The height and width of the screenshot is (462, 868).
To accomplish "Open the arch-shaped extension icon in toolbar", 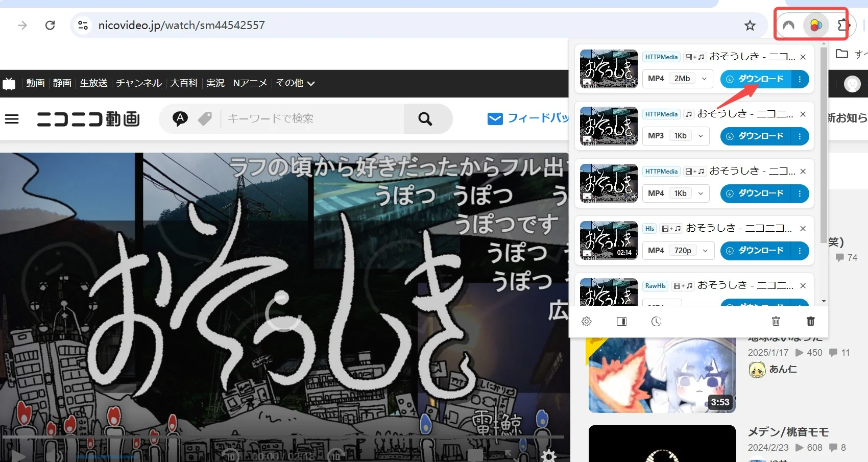I will tap(788, 25).
